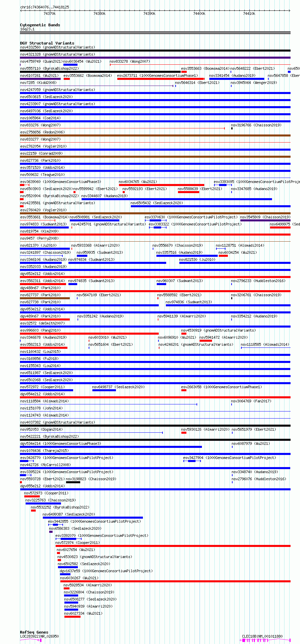
Task: Open the esv2663058 1000GenomesConsortiumPhase1 label
Action: click(x=221, y=387)
